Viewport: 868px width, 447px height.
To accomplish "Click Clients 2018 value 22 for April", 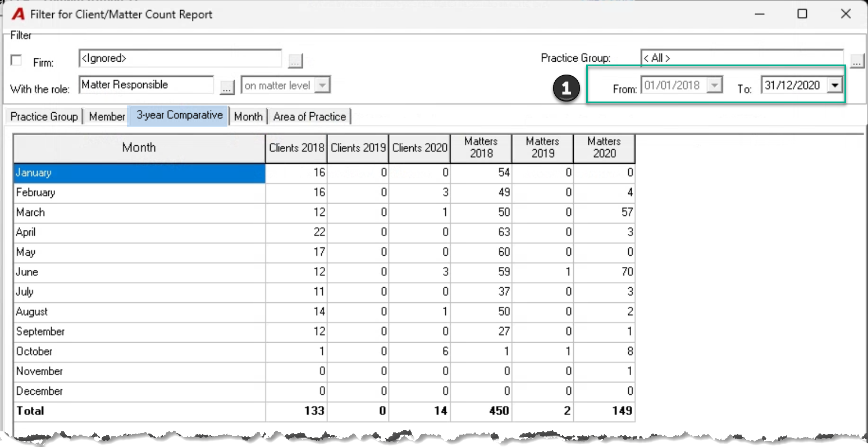I will pos(319,232).
